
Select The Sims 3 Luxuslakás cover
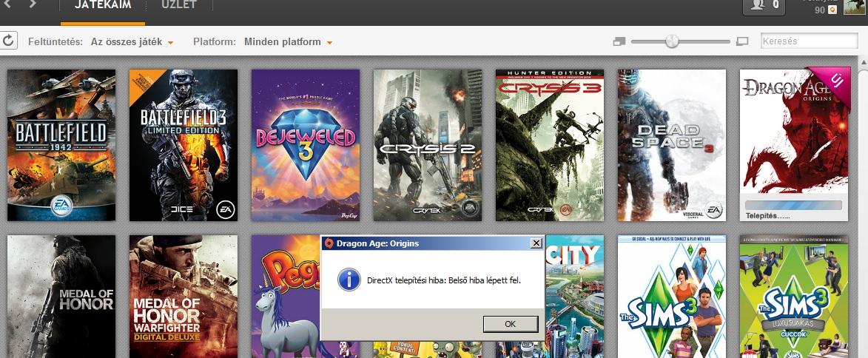coord(794,297)
